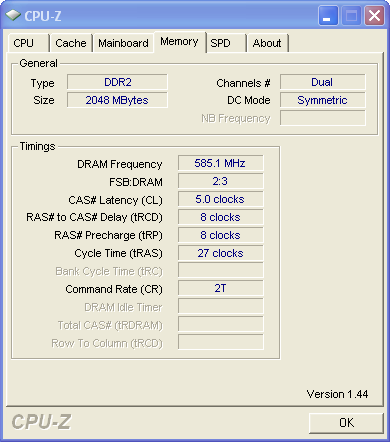390x442 pixels.
Task: Click the Command Rate (CR) label
Action: [114, 289]
